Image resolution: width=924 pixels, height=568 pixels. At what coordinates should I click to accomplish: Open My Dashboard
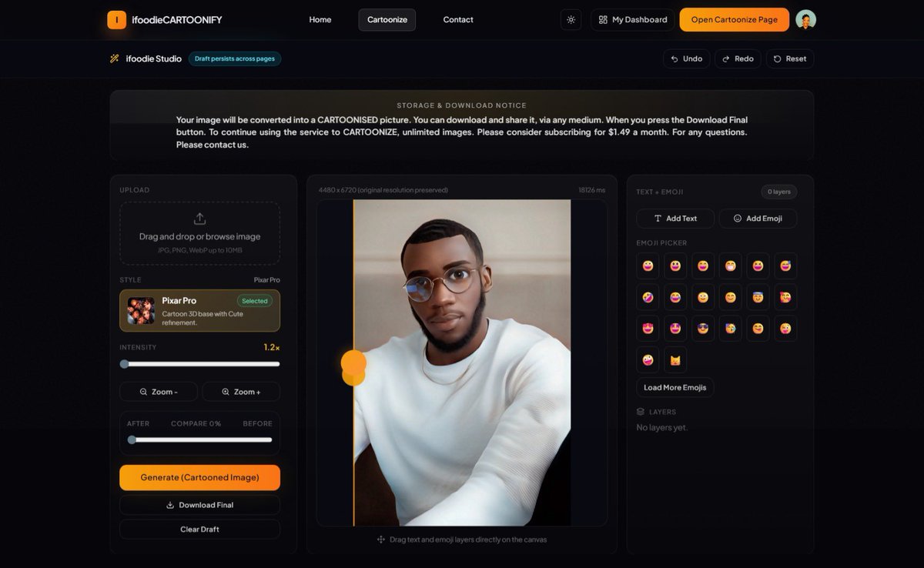coord(633,20)
